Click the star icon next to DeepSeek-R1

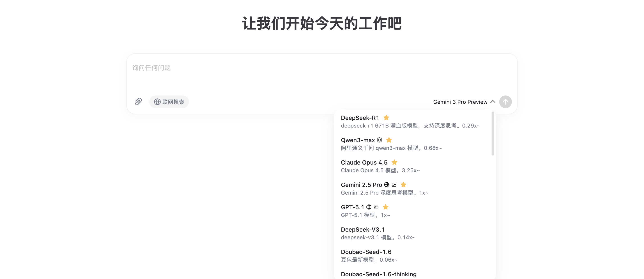[386, 118]
